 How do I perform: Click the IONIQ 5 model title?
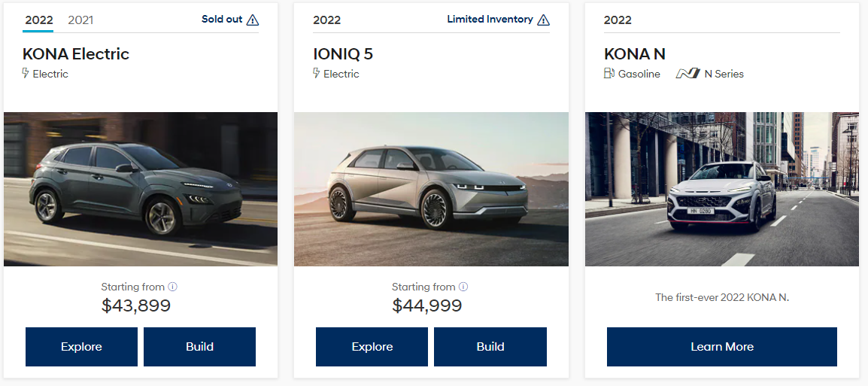[343, 54]
